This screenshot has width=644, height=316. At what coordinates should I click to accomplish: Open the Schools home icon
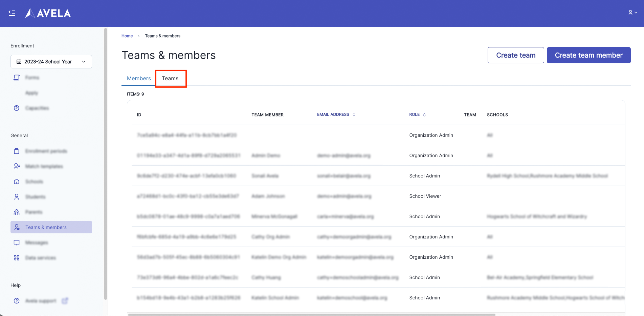pyautogui.click(x=16, y=181)
